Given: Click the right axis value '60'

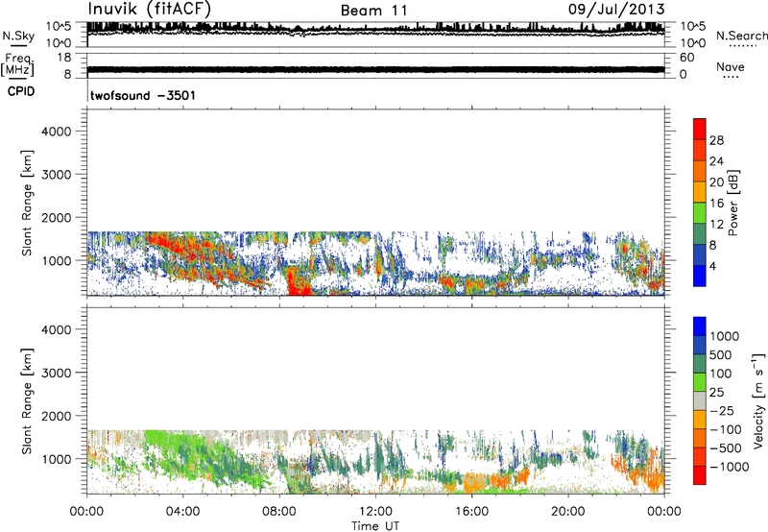Looking at the screenshot, I should tap(686, 58).
